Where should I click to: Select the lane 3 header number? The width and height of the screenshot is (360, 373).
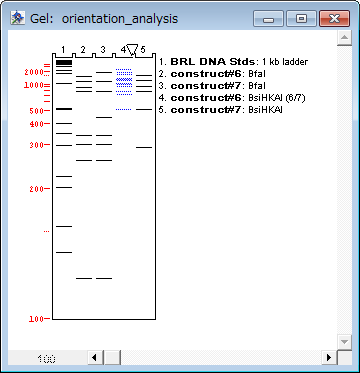pos(103,49)
